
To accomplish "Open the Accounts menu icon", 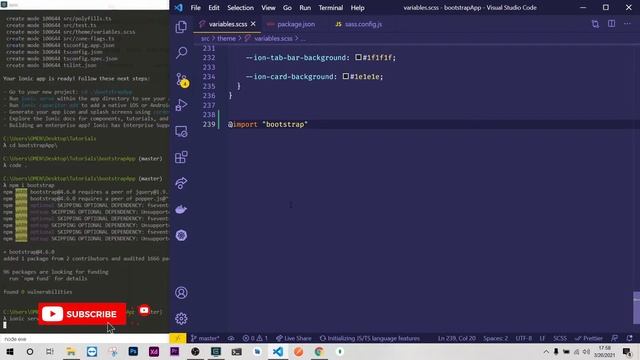I will (181, 293).
